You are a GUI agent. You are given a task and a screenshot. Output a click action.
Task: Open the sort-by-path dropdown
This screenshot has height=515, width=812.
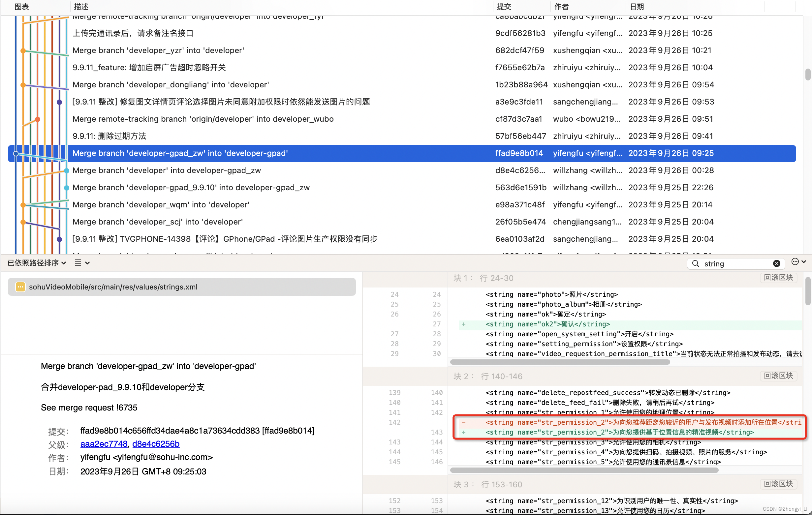tap(36, 263)
